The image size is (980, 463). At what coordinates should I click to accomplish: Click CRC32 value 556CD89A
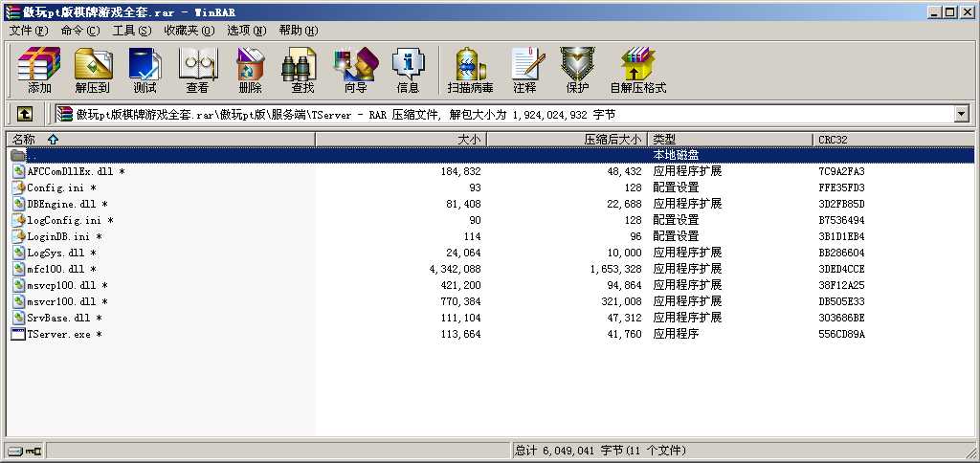[841, 334]
